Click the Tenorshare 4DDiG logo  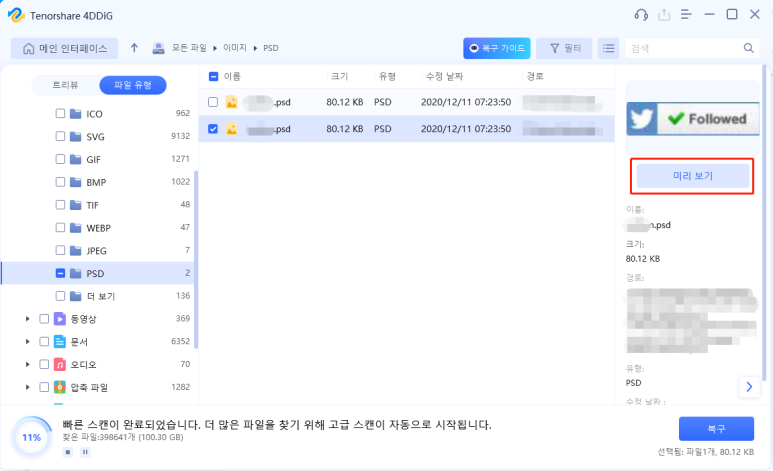pyautogui.click(x=16, y=15)
